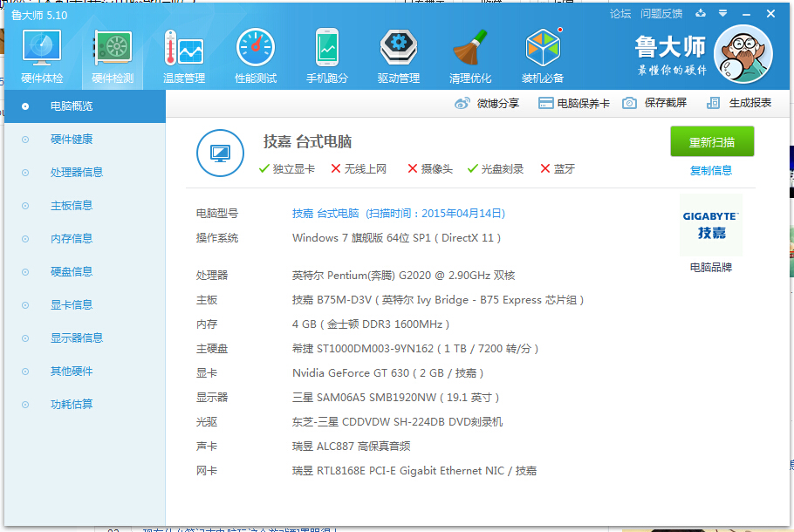Open the 论坛 forum link
The height and width of the screenshot is (532, 794).
pos(620,14)
